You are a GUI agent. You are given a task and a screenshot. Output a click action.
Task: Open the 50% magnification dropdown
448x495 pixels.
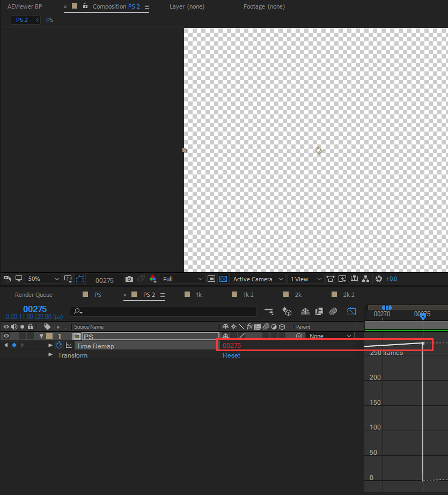coord(43,279)
